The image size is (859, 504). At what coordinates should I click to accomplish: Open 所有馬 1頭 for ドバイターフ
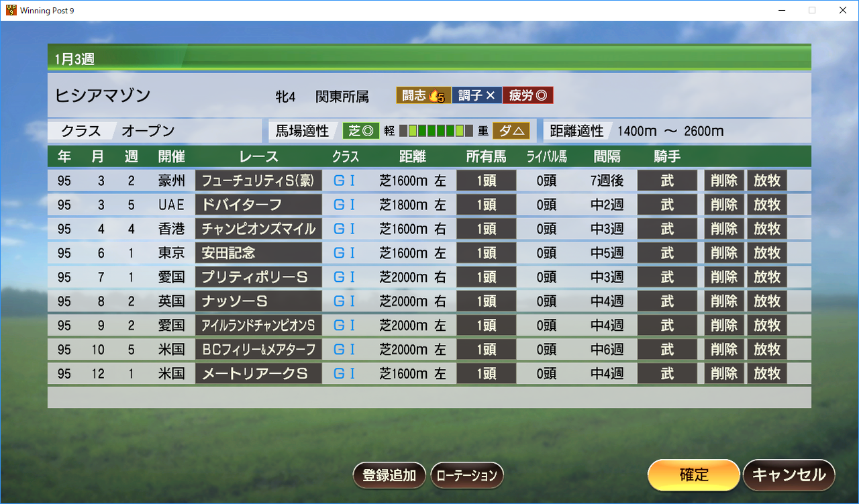tap(487, 205)
